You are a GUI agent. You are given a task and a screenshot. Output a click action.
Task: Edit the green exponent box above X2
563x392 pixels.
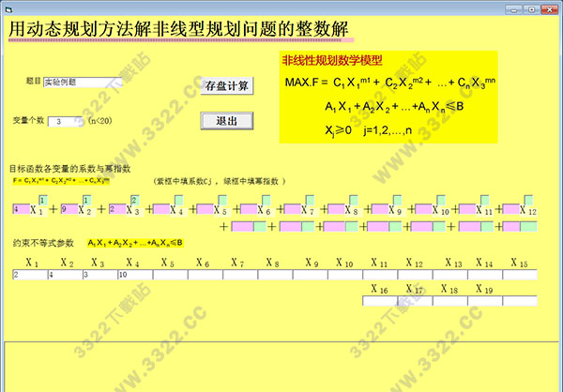coord(87,201)
